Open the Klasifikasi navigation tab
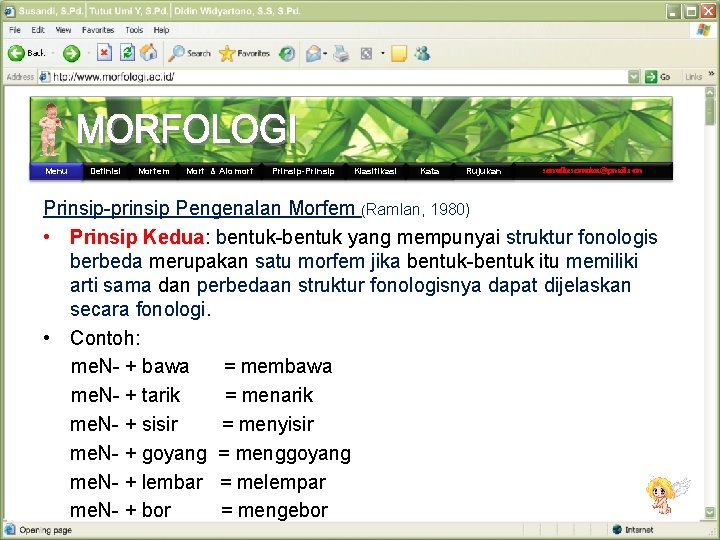The width and height of the screenshot is (720, 540). (375, 171)
